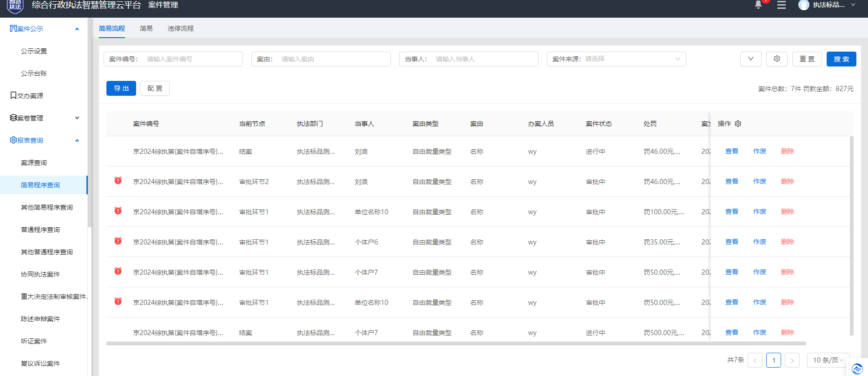Screen dimensions: 868x376
Task: Click 作废 on the 审批环节2 row
Action: tap(760, 181)
